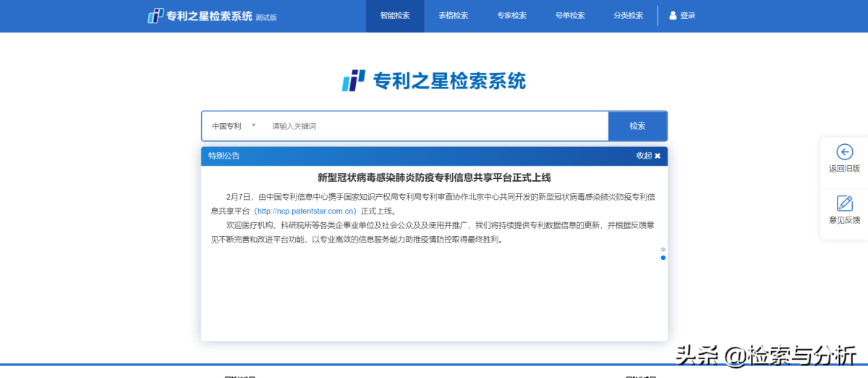Close the 特别公告 panel with X icon
Image resolution: width=868 pixels, height=378 pixels.
[x=658, y=156]
